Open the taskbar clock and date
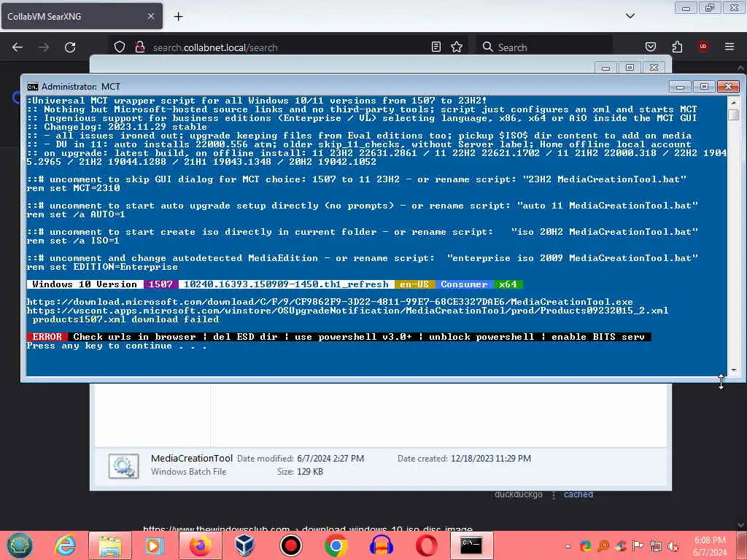The height and width of the screenshot is (560, 747). [710, 546]
